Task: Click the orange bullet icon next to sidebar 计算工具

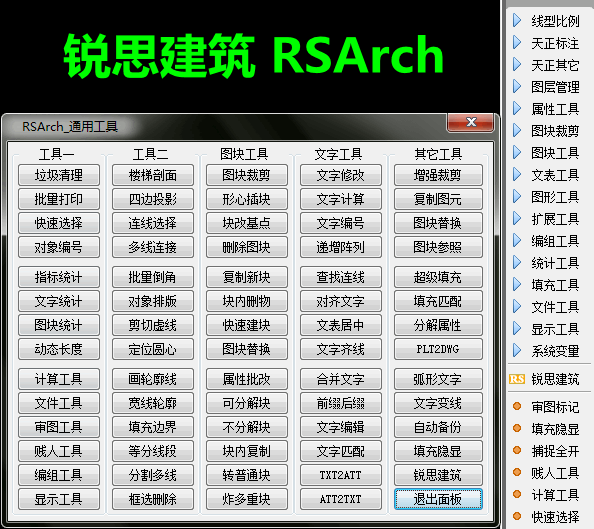Action: tap(517, 494)
